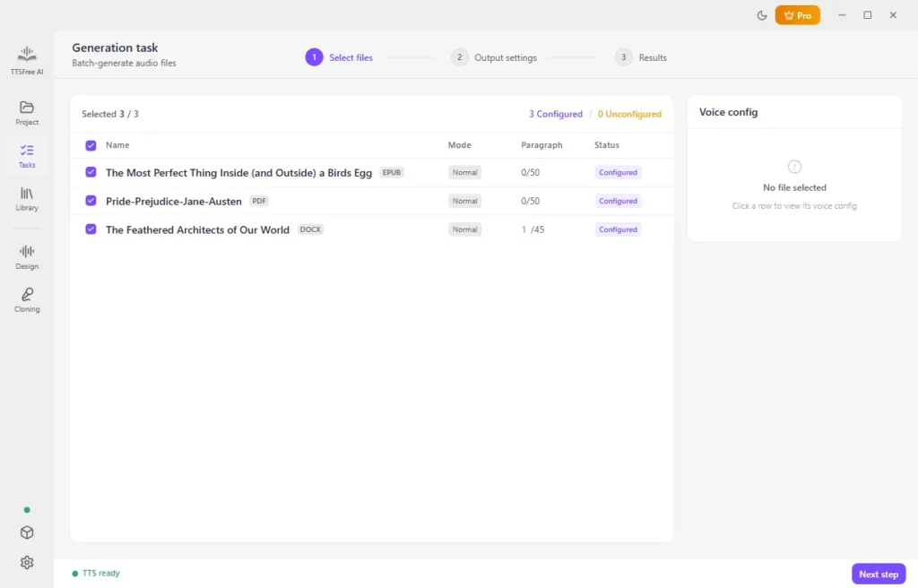Click the Paragraph column header
The height and width of the screenshot is (588, 918).
tap(541, 144)
